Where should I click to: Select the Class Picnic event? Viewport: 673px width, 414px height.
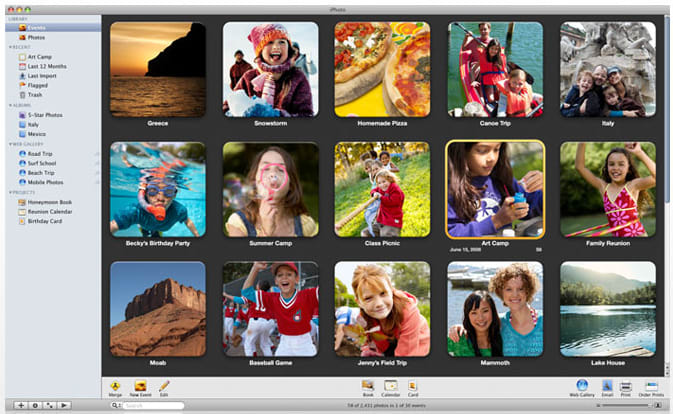point(382,189)
